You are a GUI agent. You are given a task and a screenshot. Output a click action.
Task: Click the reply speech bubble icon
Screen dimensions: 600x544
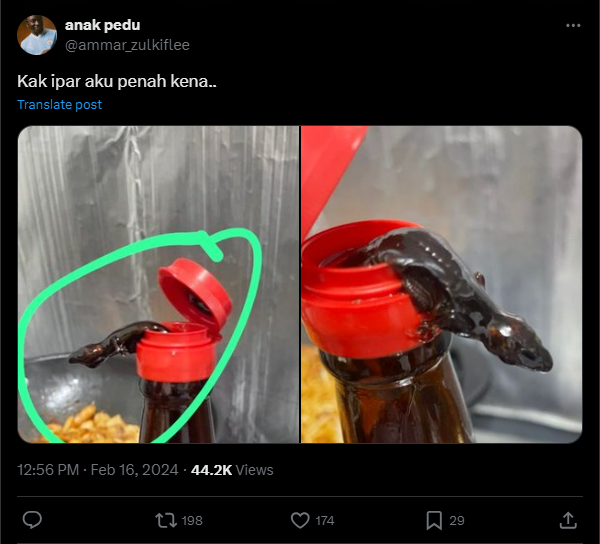32,520
